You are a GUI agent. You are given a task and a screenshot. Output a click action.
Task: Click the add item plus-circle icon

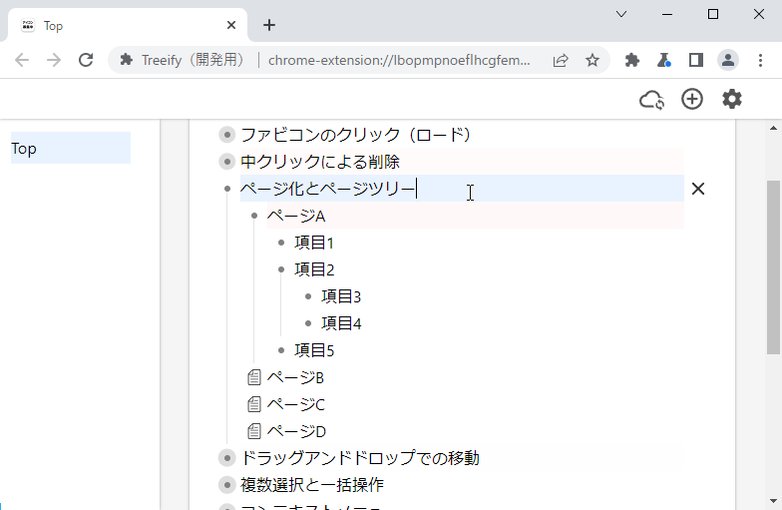692,99
